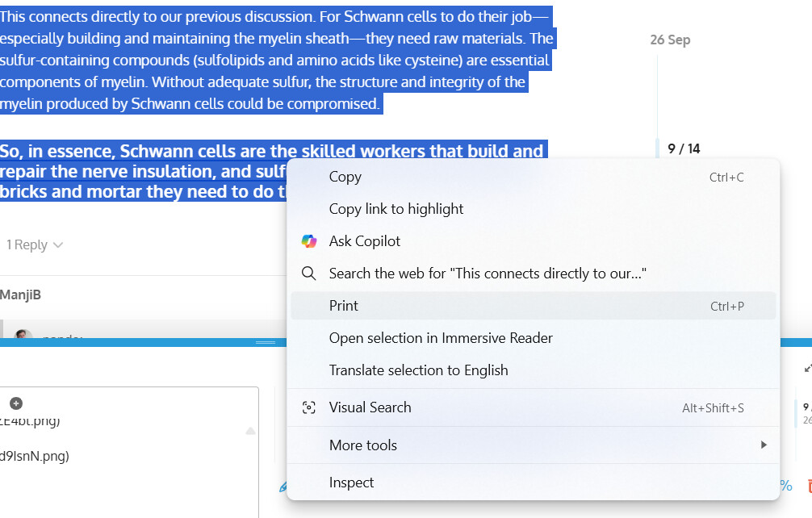Click the red trash icon at bottom right
812x518 pixels.
click(808, 485)
